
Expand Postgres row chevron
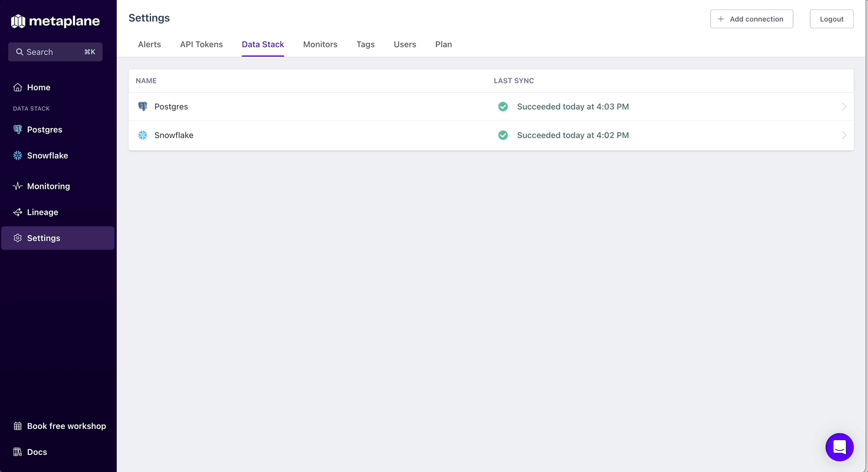(844, 107)
